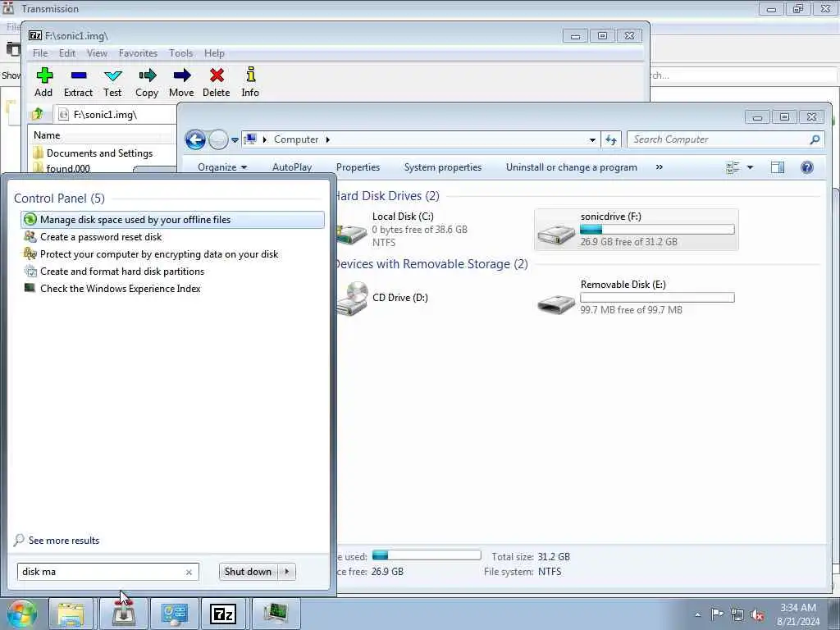Expand the arrow after Computer breadcrumb
The height and width of the screenshot is (630, 840).
(x=328, y=139)
